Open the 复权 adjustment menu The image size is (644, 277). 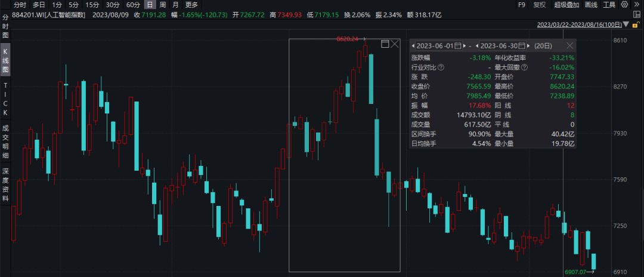[x=540, y=5]
